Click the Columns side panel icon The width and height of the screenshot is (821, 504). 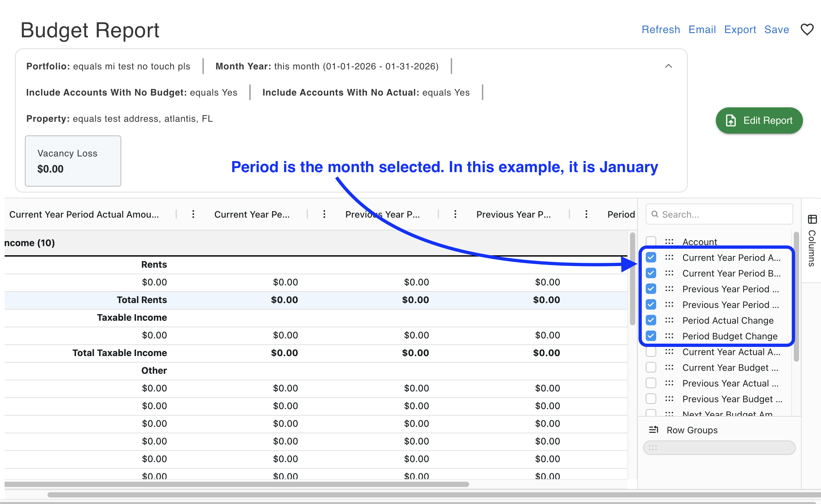[812, 219]
